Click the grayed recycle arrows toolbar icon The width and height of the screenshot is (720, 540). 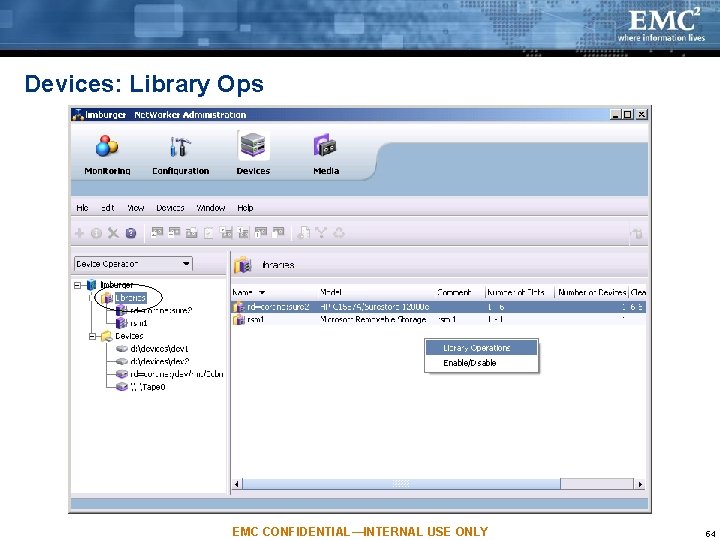coord(339,233)
